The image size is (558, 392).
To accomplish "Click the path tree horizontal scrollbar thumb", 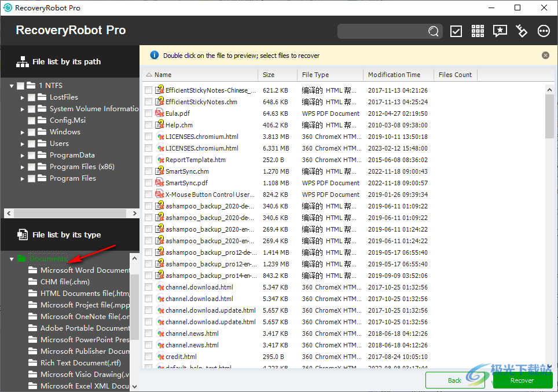I will (x=69, y=213).
